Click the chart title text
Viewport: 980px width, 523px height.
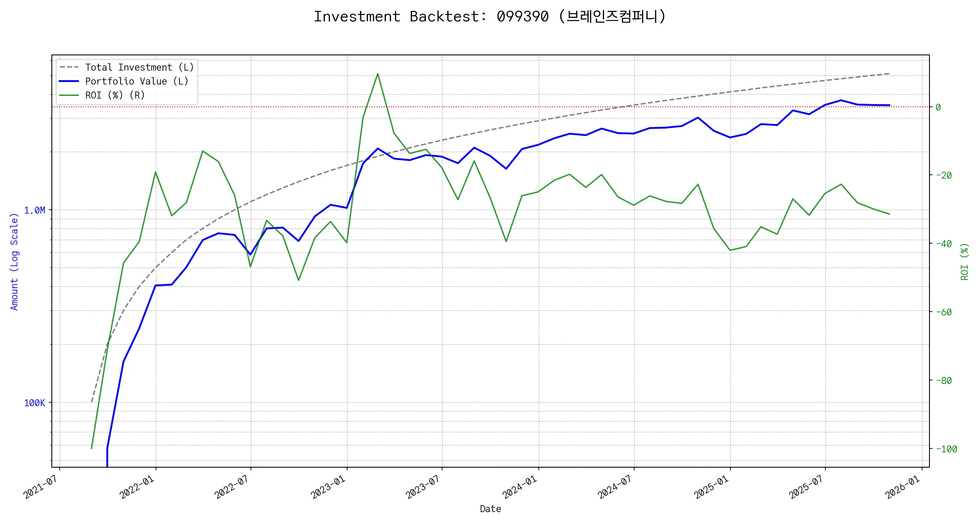490,17
